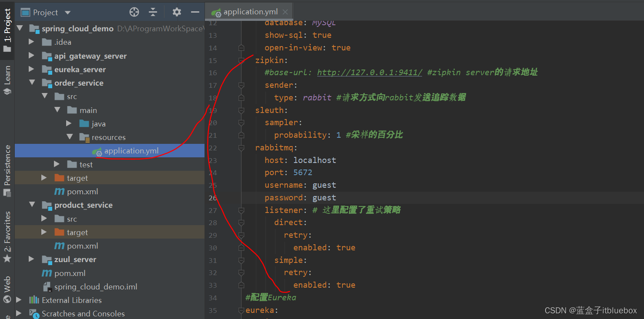Open the 2: Favorites tool window tab

[7, 237]
